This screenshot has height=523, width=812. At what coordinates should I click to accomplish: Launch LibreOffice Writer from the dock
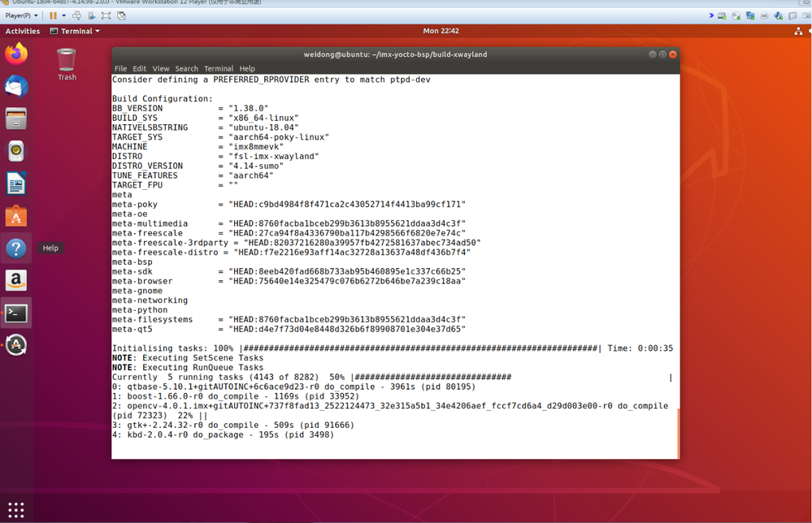pos(16,184)
